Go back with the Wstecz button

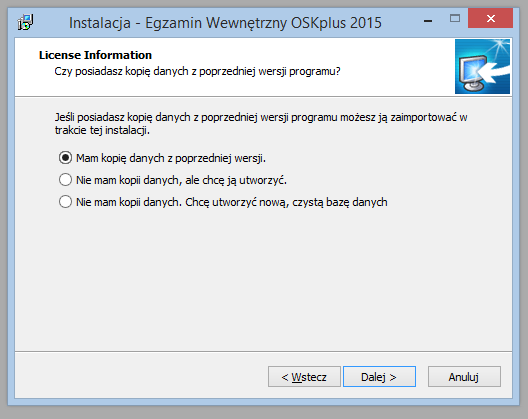coord(304,377)
